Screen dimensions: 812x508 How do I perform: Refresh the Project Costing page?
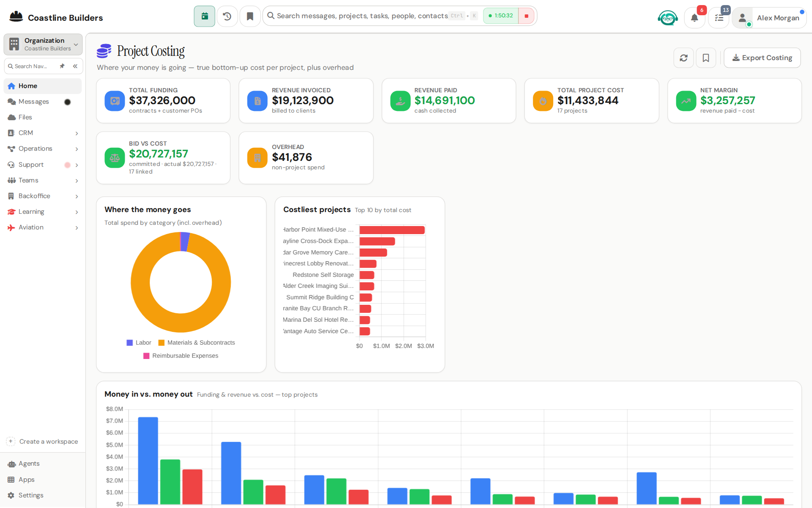click(x=683, y=58)
